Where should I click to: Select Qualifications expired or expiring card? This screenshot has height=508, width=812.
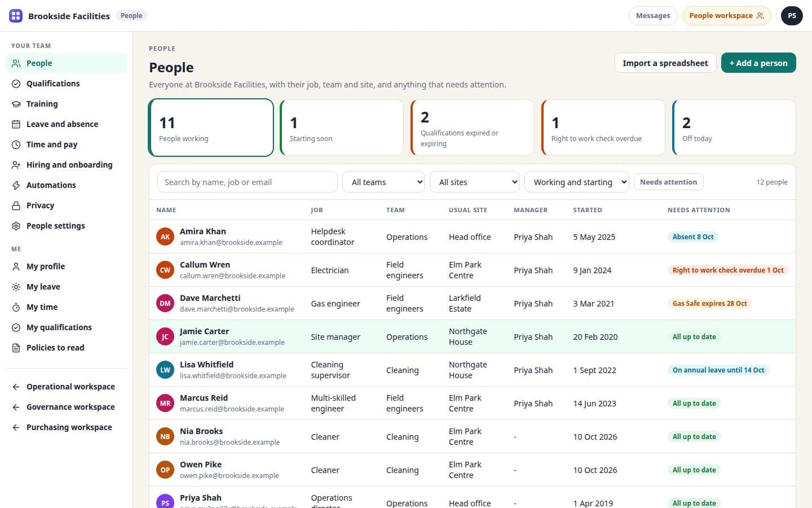(473, 128)
